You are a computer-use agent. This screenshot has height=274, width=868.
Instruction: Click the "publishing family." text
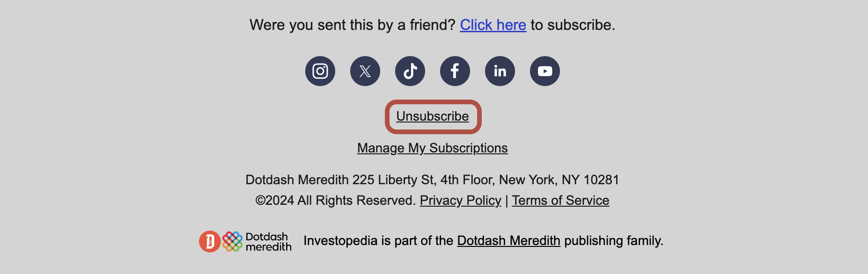(613, 241)
